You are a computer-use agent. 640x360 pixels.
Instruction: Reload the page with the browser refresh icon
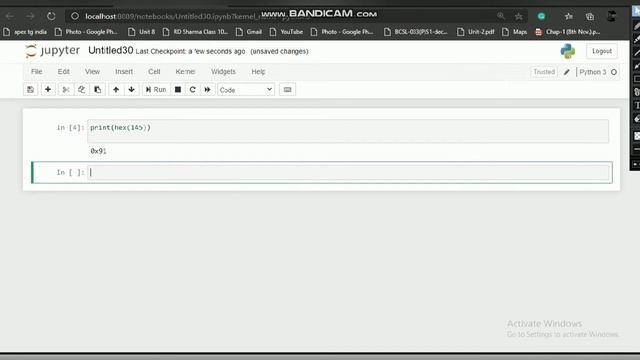click(x=51, y=16)
